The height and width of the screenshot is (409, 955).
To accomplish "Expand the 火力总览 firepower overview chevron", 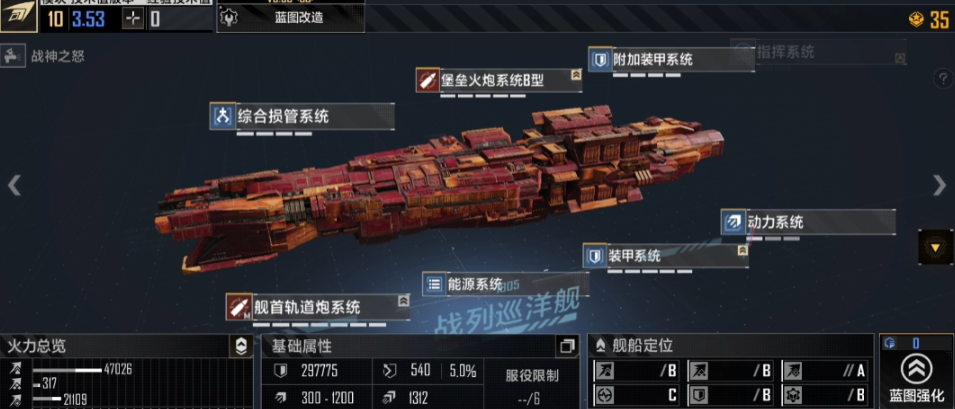I will [x=241, y=346].
